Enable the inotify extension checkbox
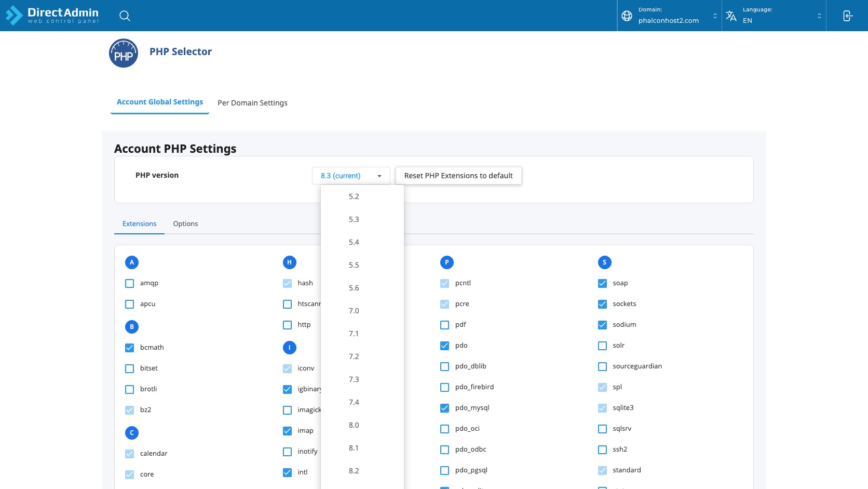868x489 pixels. pyautogui.click(x=288, y=452)
